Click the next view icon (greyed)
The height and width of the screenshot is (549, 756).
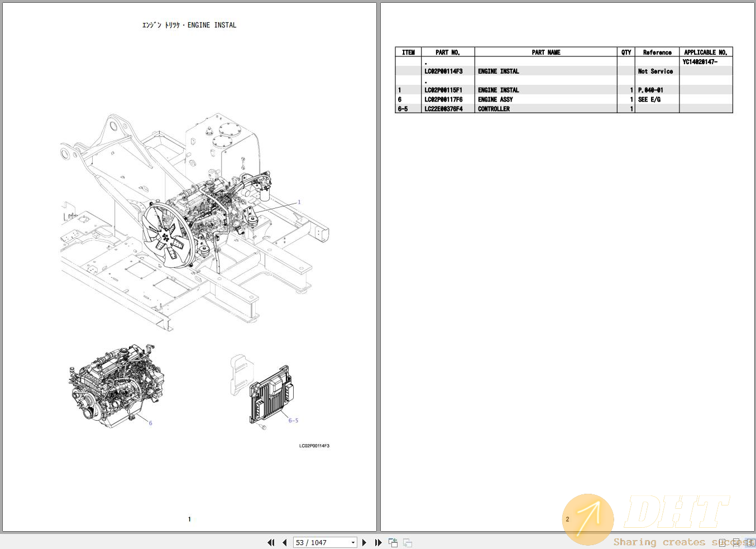(408, 542)
